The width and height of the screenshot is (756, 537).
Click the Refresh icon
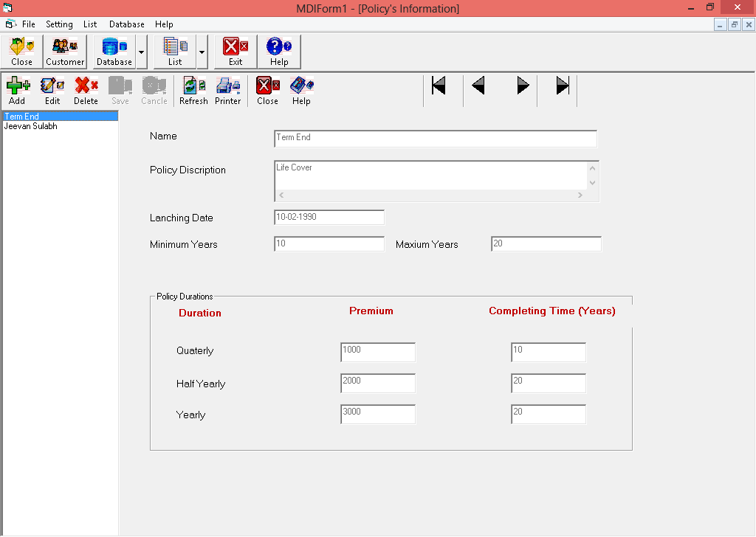(193, 89)
